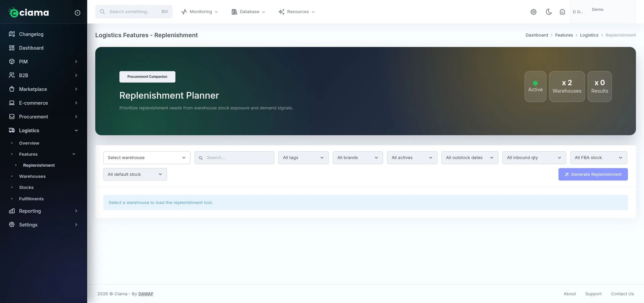The width and height of the screenshot is (644, 303).
Task: Open the Resources top menu
Action: point(297,12)
